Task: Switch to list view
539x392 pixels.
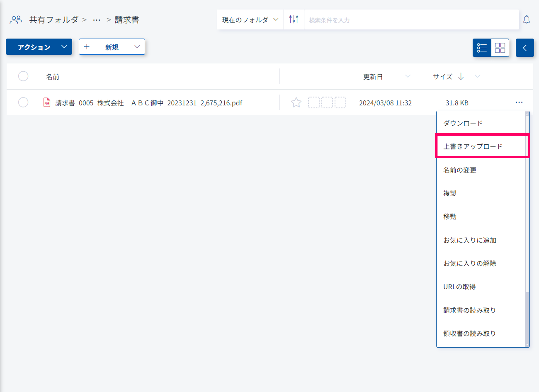Action: click(482, 48)
